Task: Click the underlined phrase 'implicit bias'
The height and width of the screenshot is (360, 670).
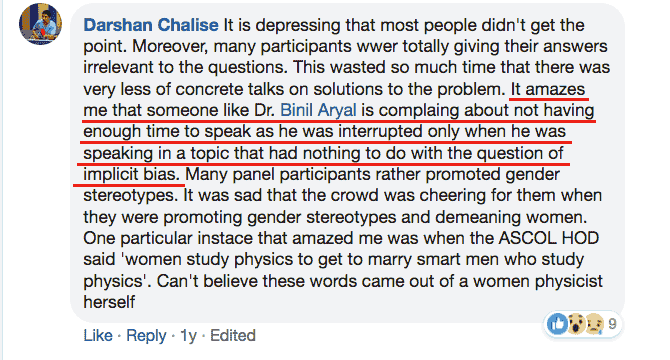Action: (131, 174)
